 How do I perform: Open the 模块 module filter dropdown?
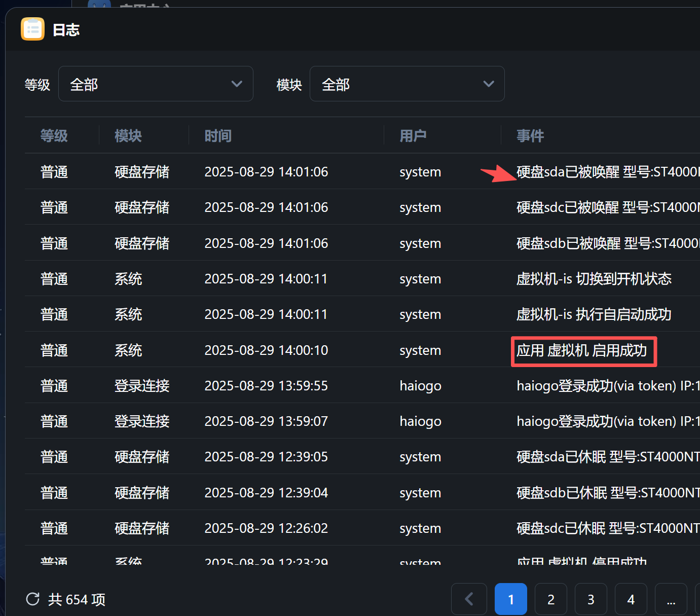[x=407, y=84]
